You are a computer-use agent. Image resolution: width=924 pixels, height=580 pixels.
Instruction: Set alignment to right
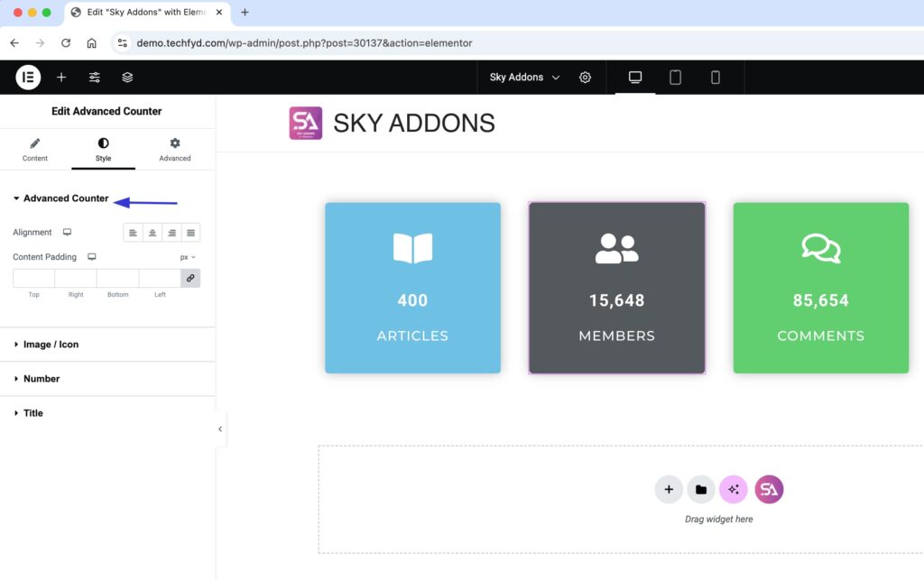pyautogui.click(x=171, y=233)
